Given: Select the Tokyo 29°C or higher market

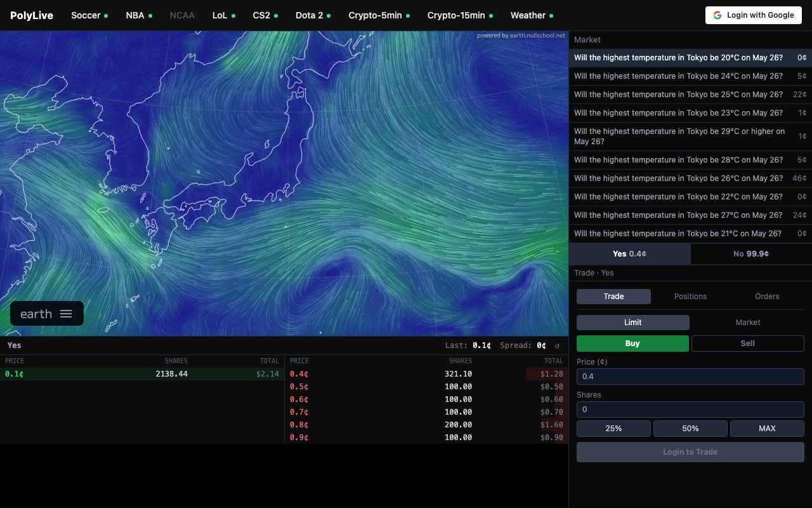Looking at the screenshot, I should click(690, 137).
